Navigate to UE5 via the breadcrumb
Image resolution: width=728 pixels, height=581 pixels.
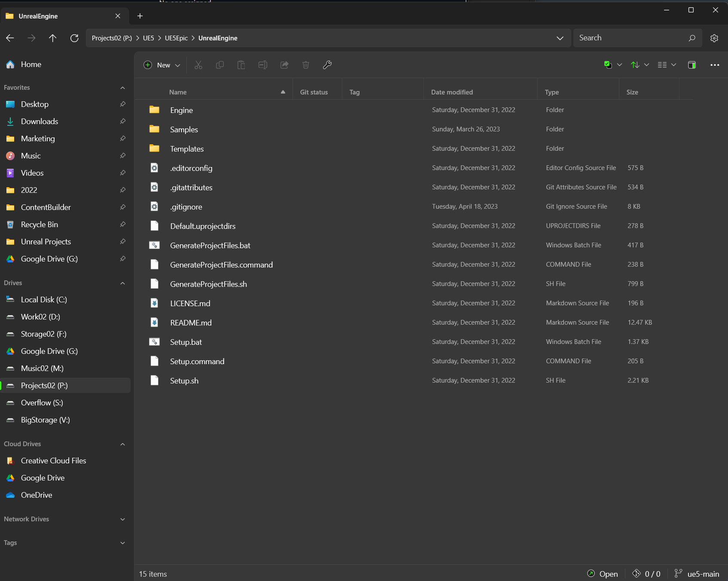coord(148,38)
